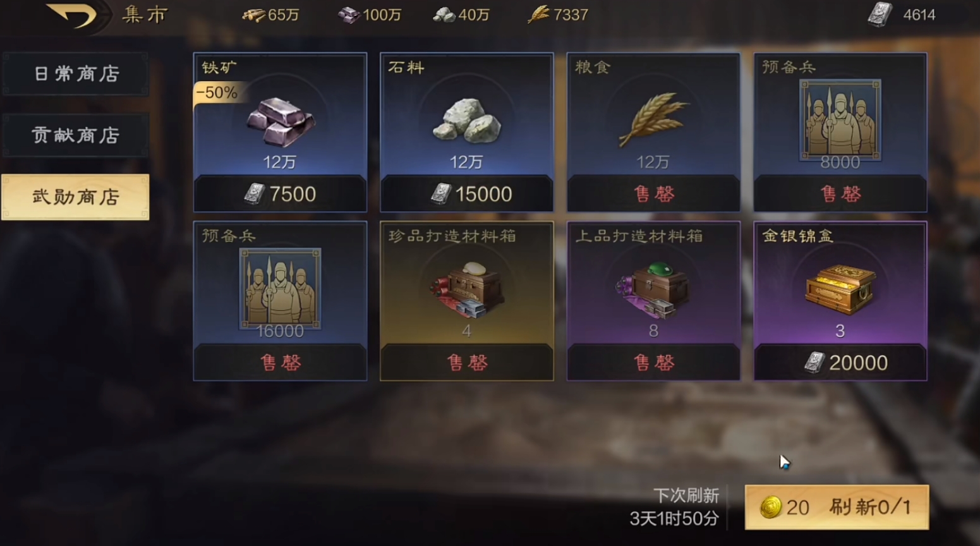The image size is (980, 546).
Task: Select the 16000 预备兵 soldiers icon
Action: (x=280, y=289)
